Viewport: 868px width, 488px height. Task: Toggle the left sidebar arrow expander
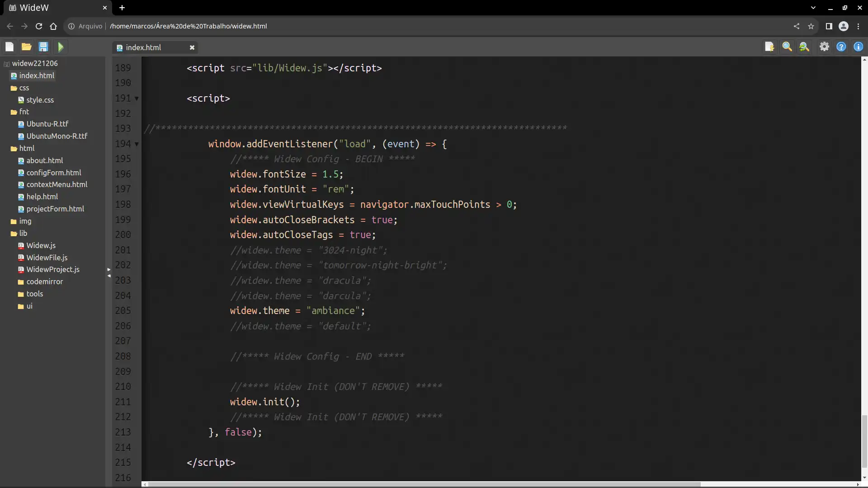coord(108,273)
